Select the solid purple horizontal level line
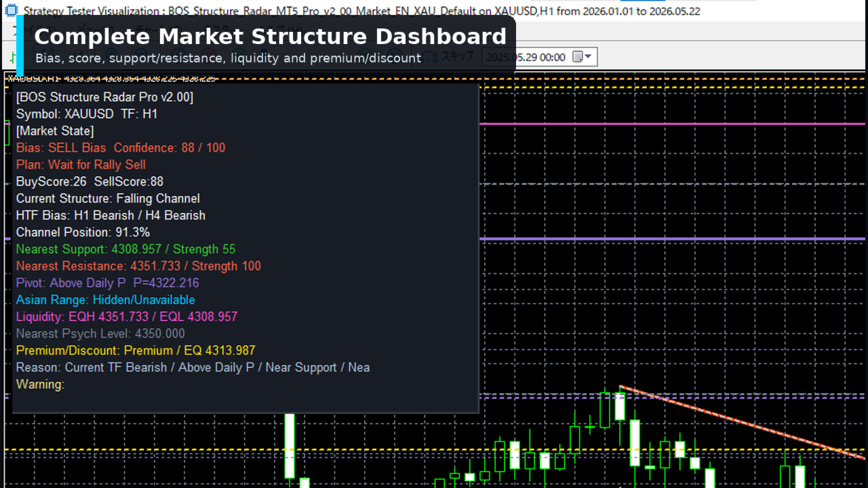The width and height of the screenshot is (868, 488). [x=673, y=239]
